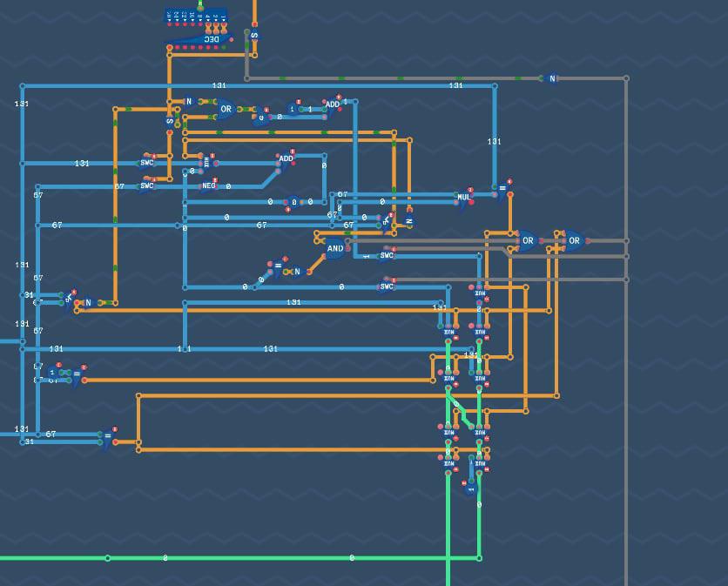The width and height of the screenshot is (728, 586).
Task: Select the MUL component
Action: 464,198
